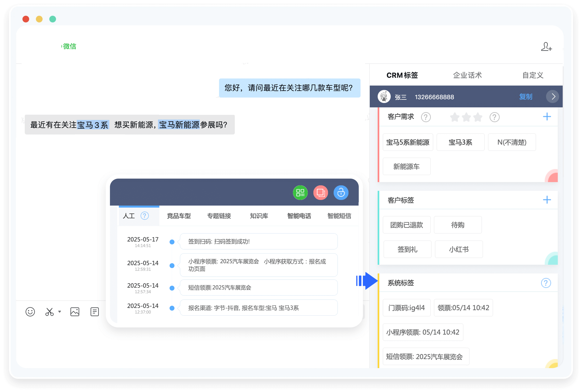Click the 小程序领票 timeline entry

pos(258,265)
